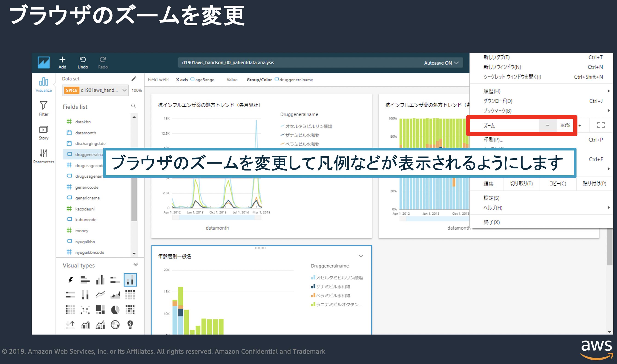Screen dimensions: 617x364
Task: Select the line chart visual type
Action: click(x=100, y=295)
